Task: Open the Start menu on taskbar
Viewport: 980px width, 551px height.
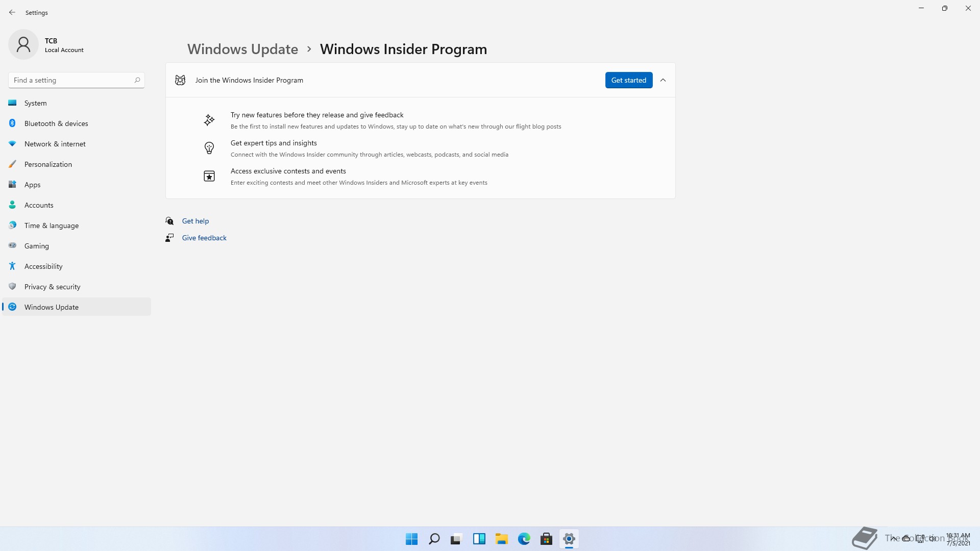Action: [x=411, y=539]
